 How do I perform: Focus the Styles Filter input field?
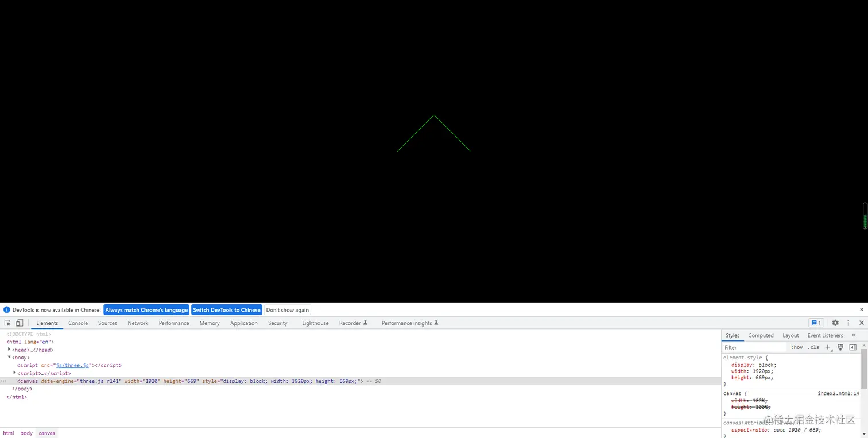(754, 347)
